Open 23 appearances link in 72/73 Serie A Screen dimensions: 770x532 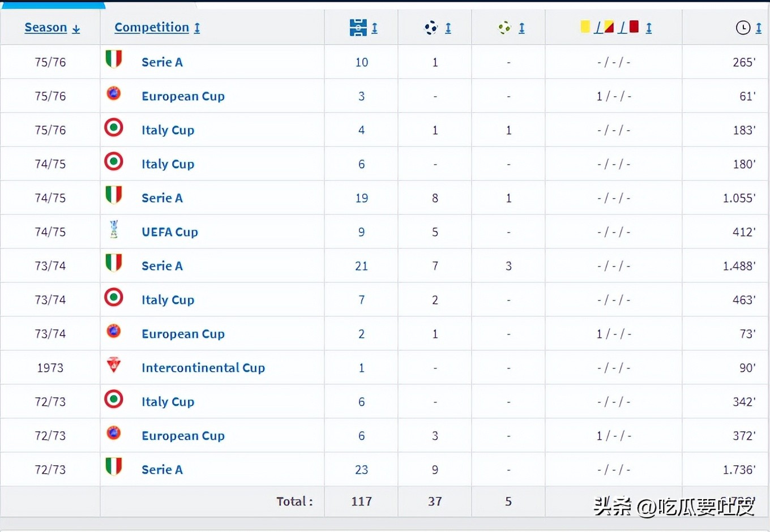point(361,470)
